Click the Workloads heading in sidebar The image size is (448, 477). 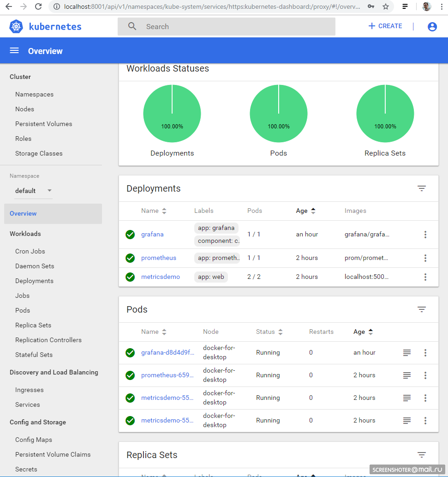pyautogui.click(x=25, y=234)
